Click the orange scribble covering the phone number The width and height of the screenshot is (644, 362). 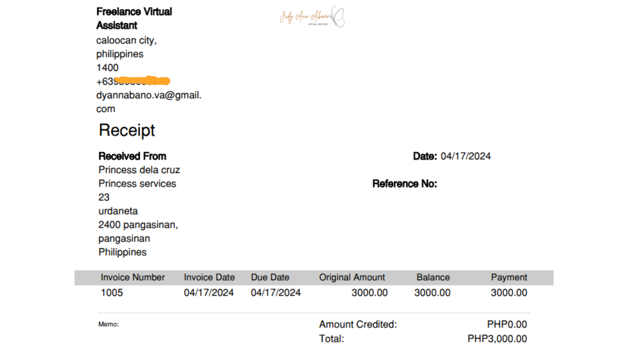[143, 81]
